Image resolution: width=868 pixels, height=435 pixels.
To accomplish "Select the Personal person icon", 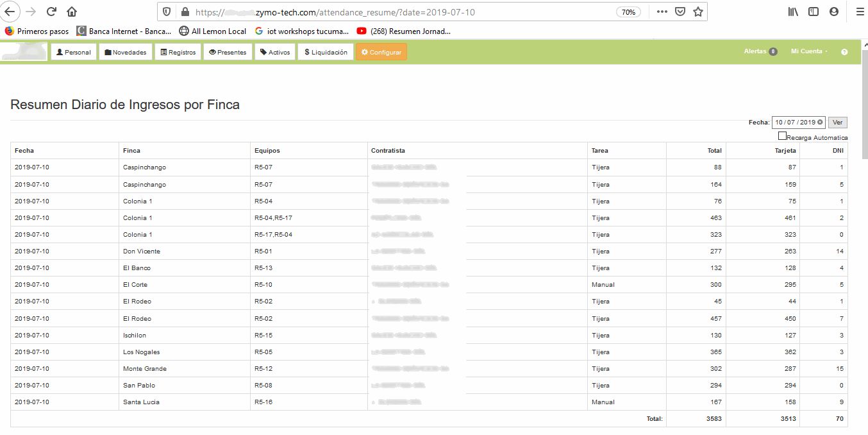I will point(58,52).
